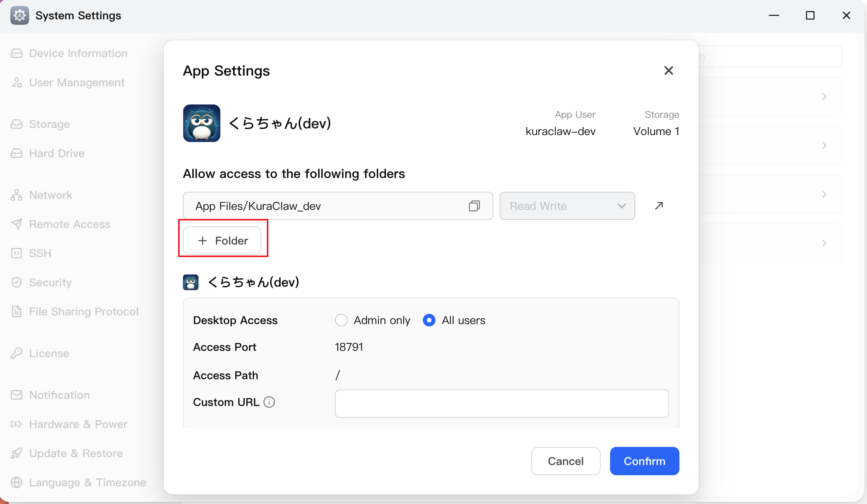
Task: Click the Hardware & Power sidebar label
Action: (x=78, y=424)
